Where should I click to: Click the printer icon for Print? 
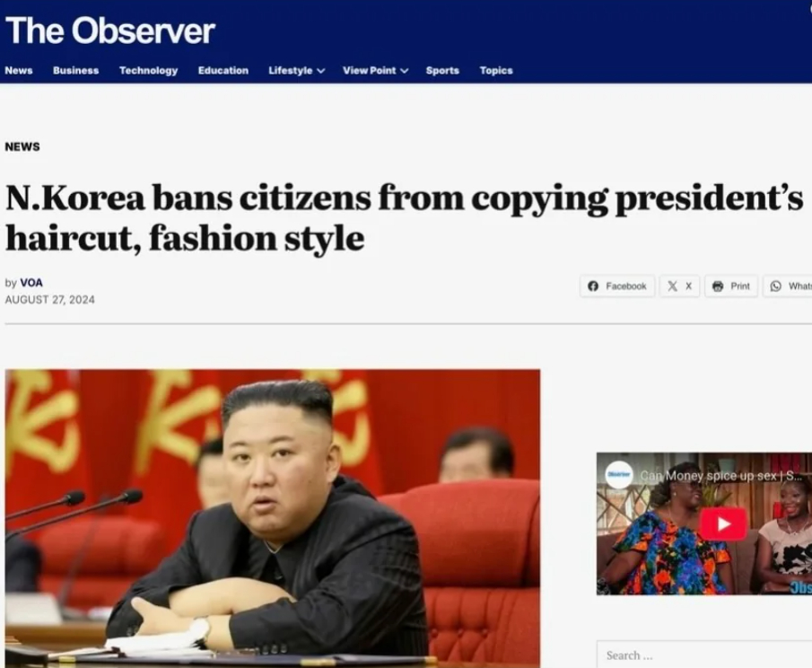pyautogui.click(x=718, y=286)
